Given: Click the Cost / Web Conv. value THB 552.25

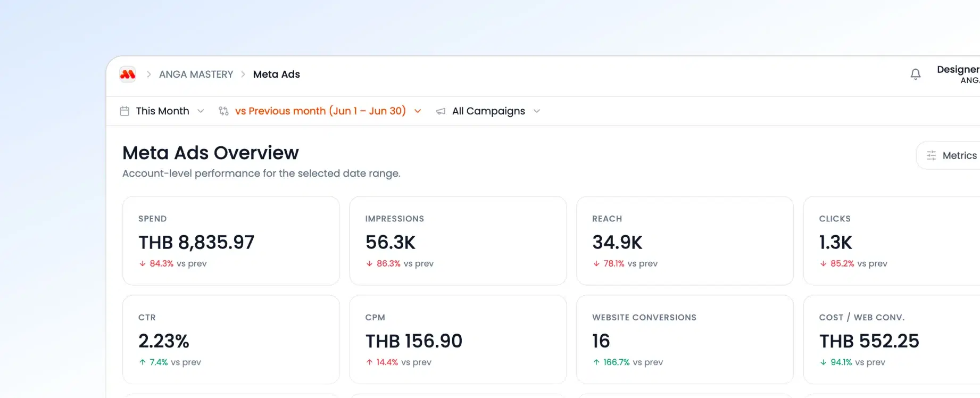Looking at the screenshot, I should 869,341.
